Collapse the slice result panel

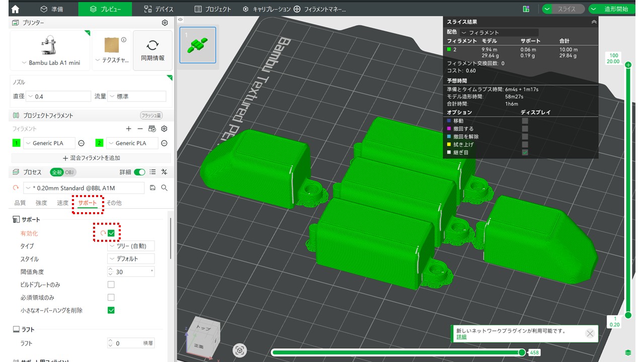pos(594,22)
